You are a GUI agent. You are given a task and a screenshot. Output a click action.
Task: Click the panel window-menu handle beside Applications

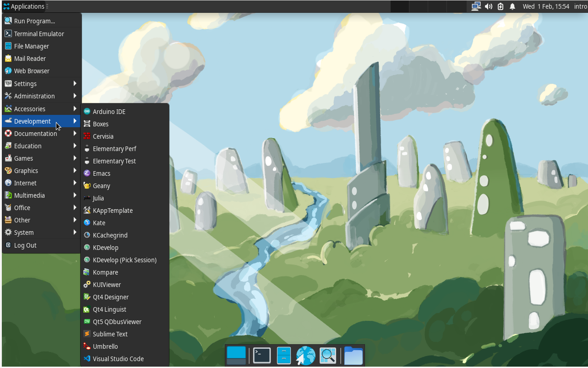47,6
